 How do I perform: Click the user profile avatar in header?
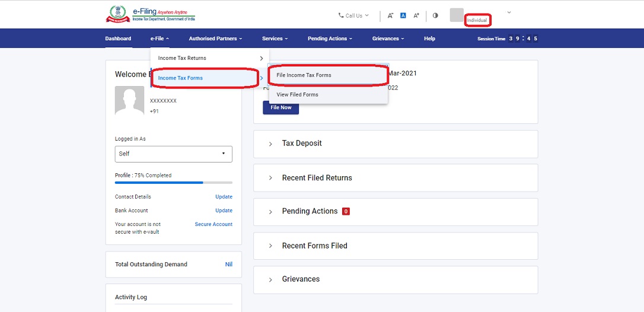click(456, 15)
